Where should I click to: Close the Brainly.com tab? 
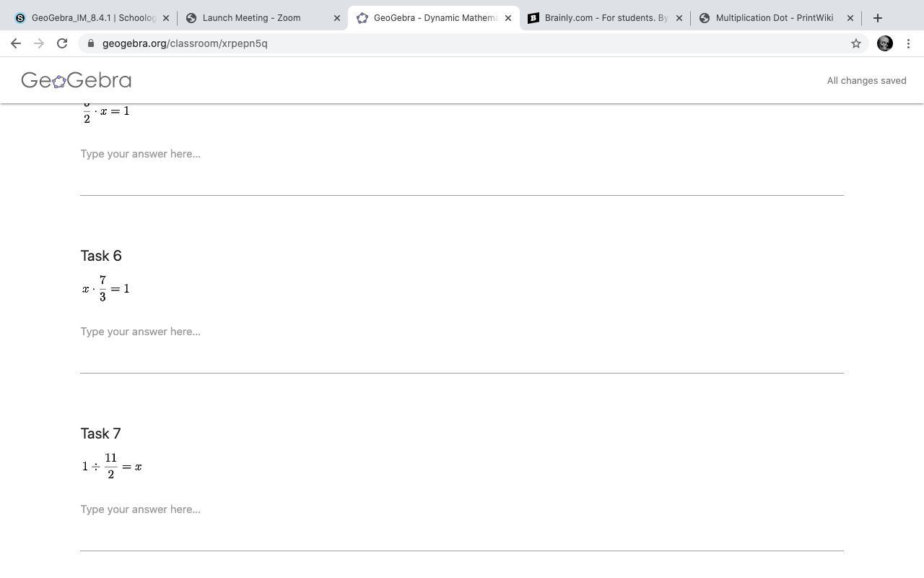(x=679, y=18)
